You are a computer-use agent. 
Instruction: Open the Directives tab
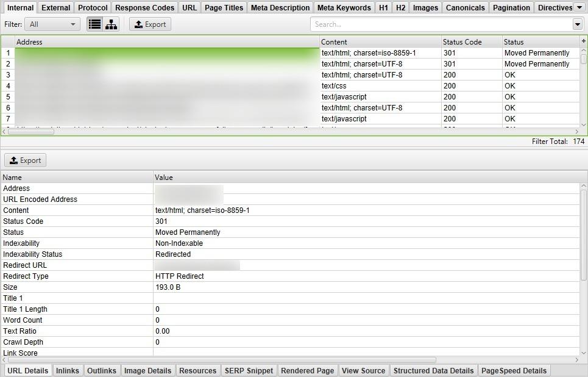(x=555, y=7)
